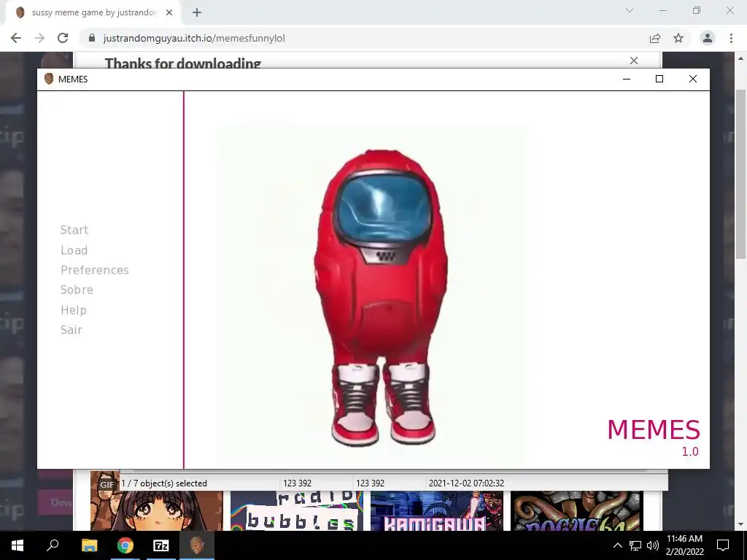Viewport: 747px width, 560px height.
Task: Click the 2021-12-02 07:02:32 status text
Action: click(x=466, y=483)
